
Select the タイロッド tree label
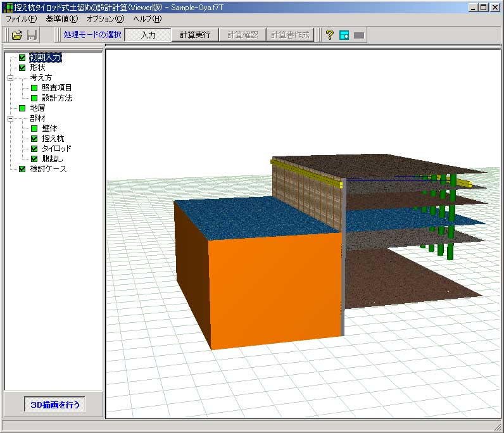click(56, 149)
